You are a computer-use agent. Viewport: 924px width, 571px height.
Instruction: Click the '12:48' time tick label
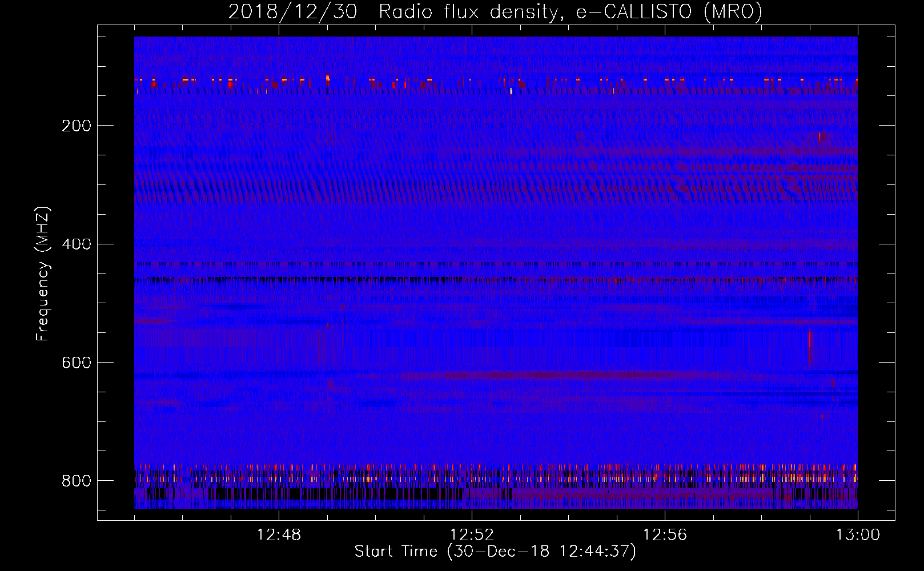click(x=279, y=535)
